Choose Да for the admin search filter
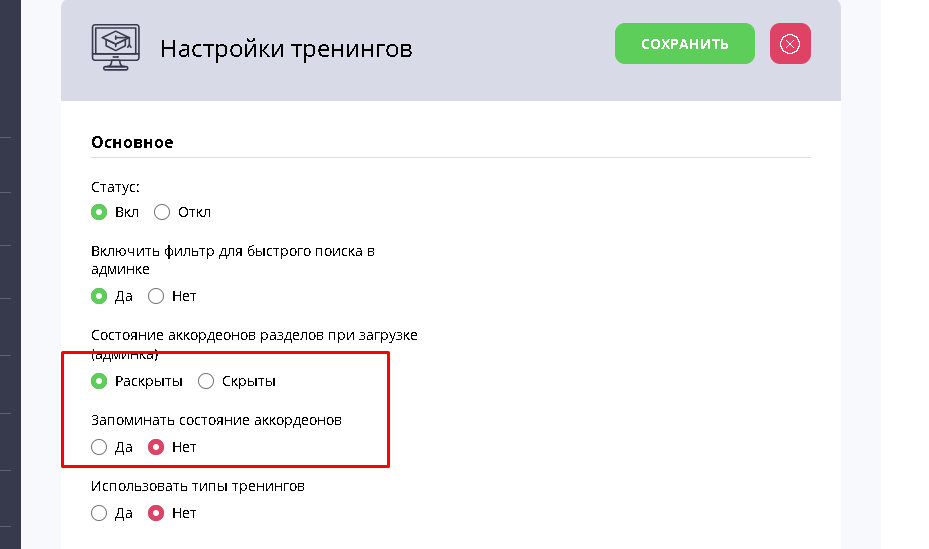The width and height of the screenshot is (929, 549). [99, 296]
